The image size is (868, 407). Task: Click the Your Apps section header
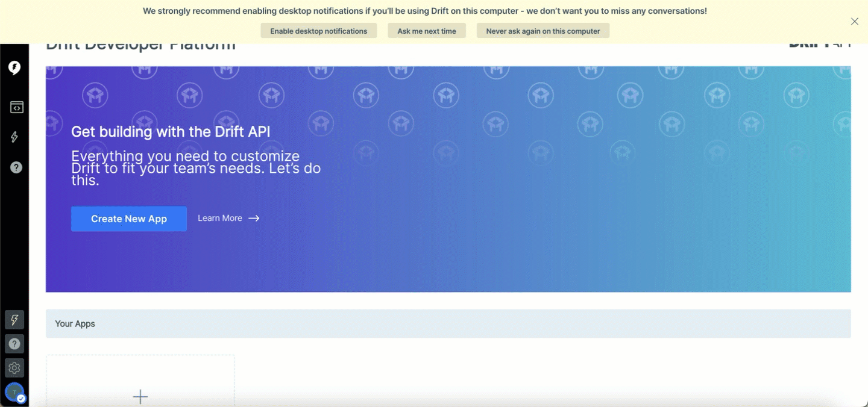click(x=75, y=323)
